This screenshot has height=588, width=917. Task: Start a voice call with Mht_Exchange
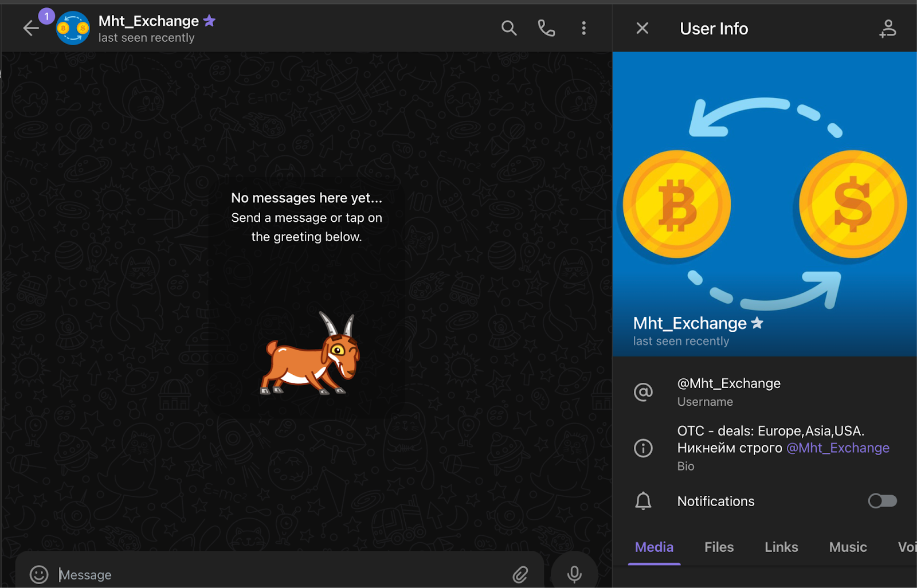click(546, 28)
